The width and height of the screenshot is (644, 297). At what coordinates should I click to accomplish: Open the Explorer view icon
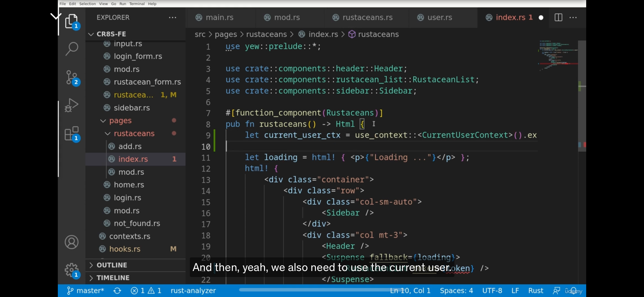[71, 21]
